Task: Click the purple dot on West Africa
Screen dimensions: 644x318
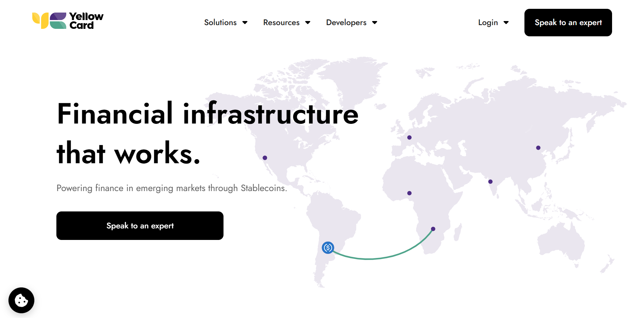Action: [409, 193]
